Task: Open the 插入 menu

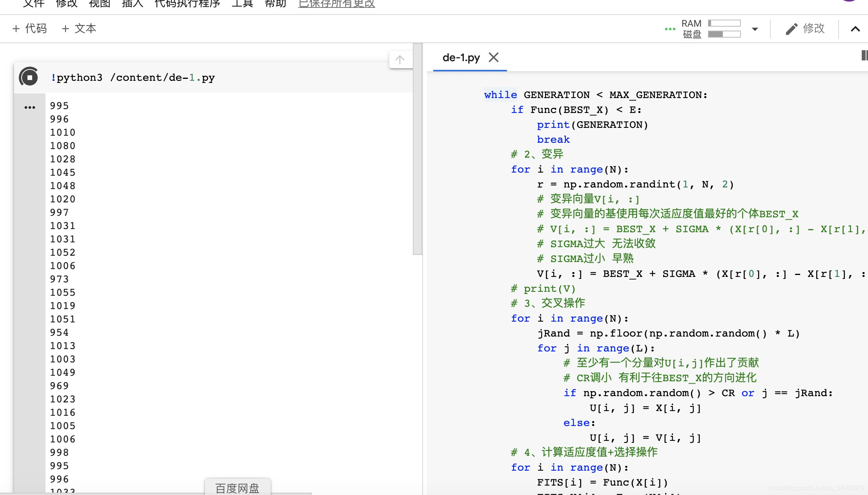Action: (x=132, y=4)
